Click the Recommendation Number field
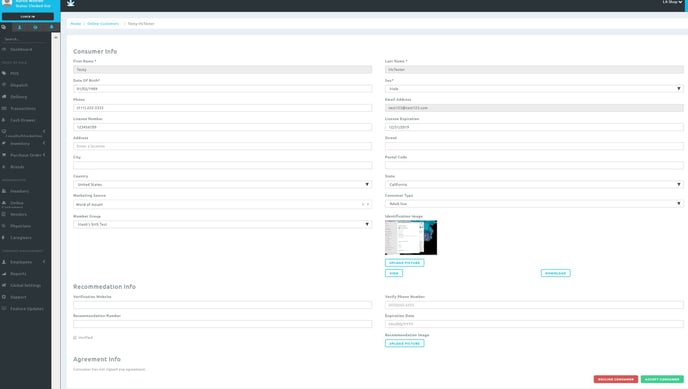 pyautogui.click(x=222, y=324)
